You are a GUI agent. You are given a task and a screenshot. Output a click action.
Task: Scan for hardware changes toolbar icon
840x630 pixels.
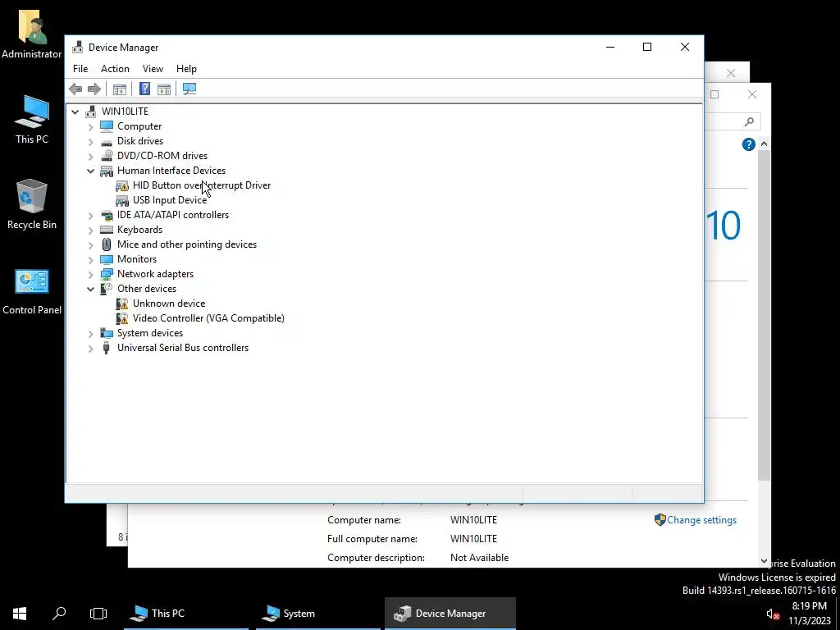[x=189, y=89]
